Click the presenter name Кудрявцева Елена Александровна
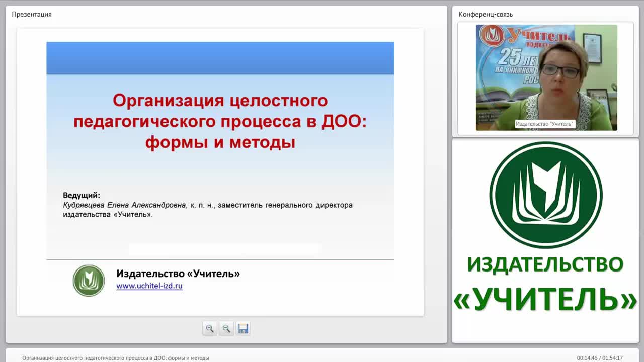The width and height of the screenshot is (644, 362). (125, 205)
